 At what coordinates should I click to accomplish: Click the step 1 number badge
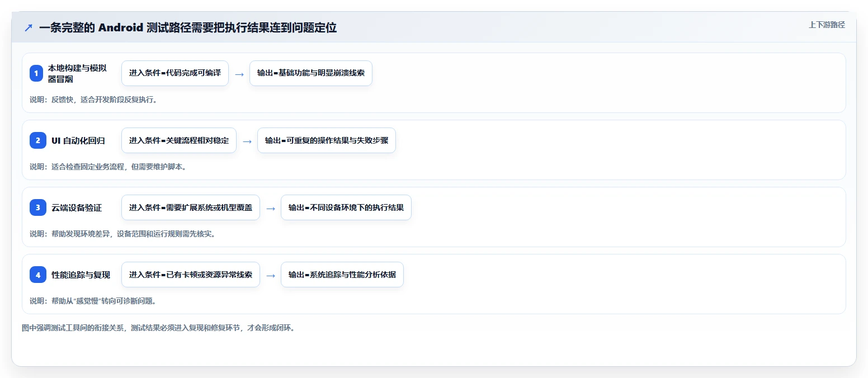pos(36,73)
